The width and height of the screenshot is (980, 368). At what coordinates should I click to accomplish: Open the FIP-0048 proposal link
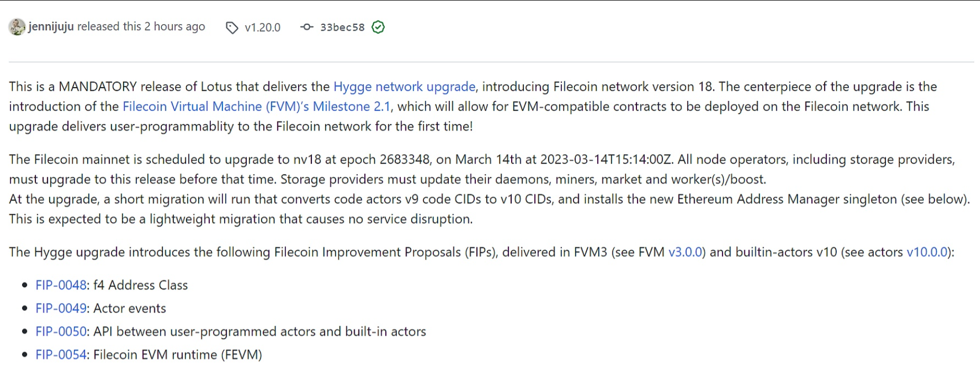61,285
